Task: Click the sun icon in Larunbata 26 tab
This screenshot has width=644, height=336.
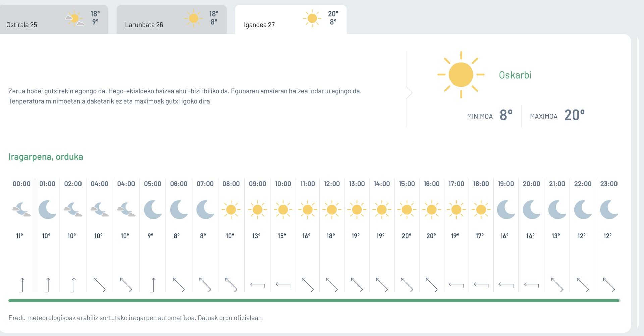Action: (x=194, y=18)
